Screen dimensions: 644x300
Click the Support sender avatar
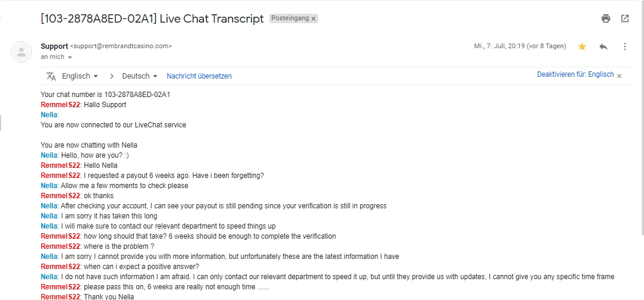[x=21, y=52]
